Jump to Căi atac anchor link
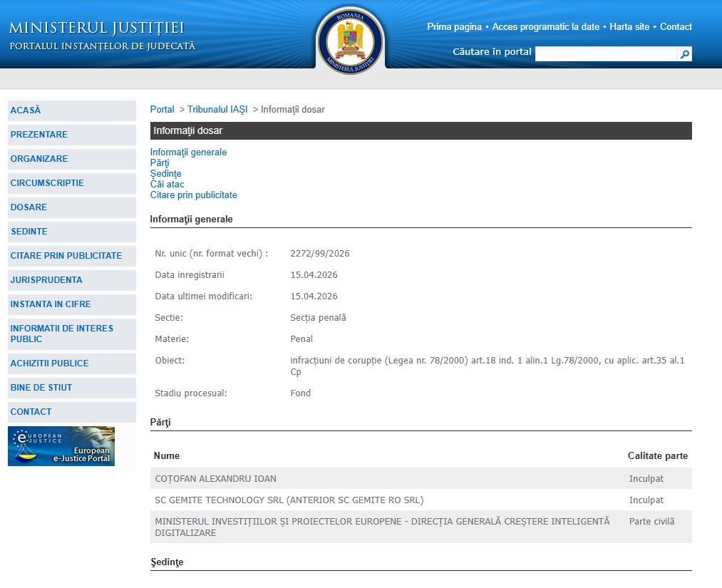The height and width of the screenshot is (588, 722). pos(167,185)
